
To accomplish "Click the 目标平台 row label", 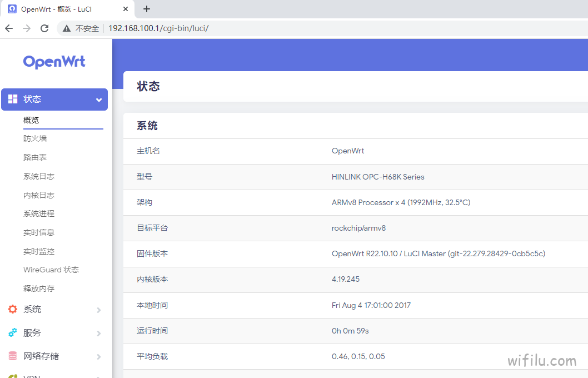I will (x=152, y=228).
